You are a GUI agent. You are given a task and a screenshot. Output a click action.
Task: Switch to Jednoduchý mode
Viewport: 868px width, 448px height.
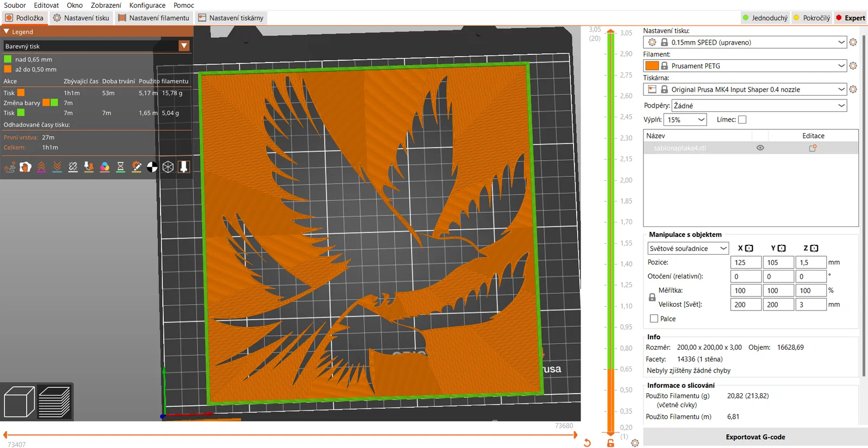tap(765, 18)
